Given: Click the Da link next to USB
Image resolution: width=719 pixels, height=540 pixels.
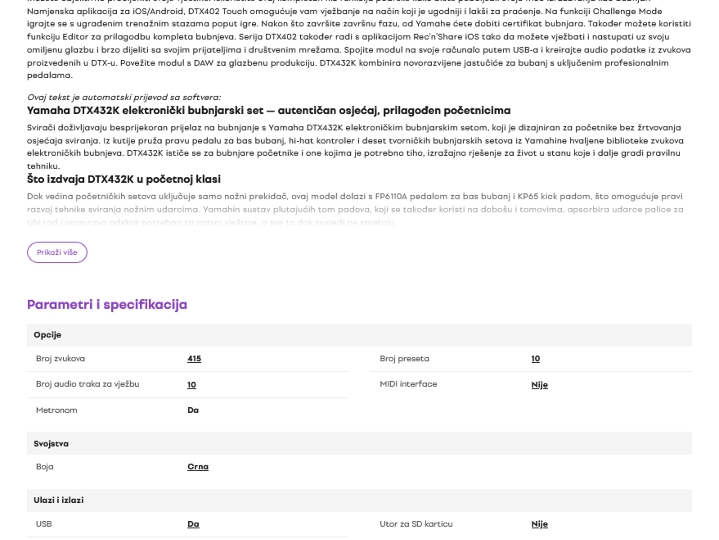Looking at the screenshot, I should click(193, 524).
